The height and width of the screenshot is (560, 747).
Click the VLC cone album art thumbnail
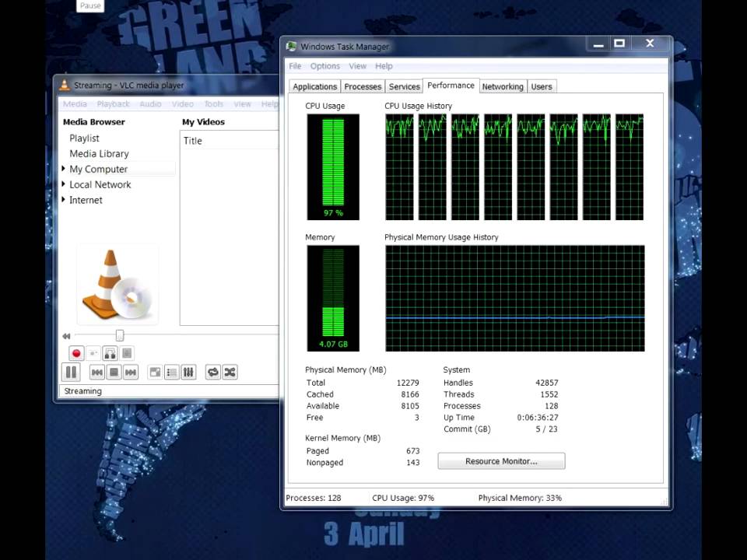(117, 285)
